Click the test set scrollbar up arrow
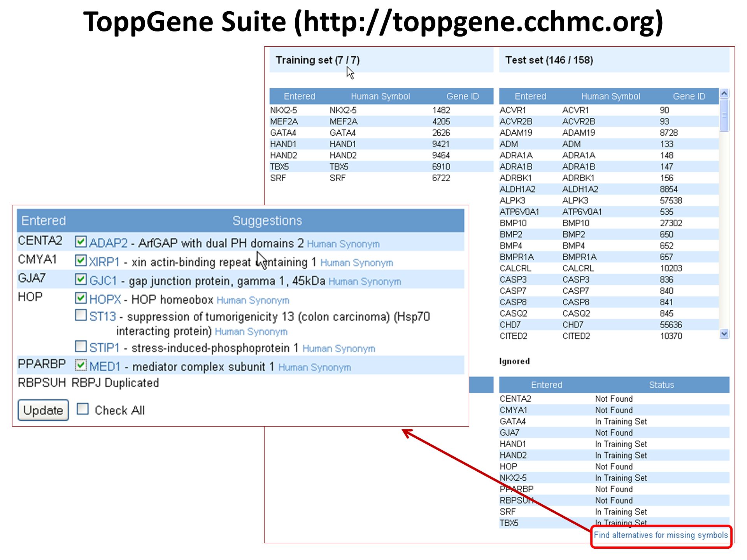Viewport: 747px width, 560px height. pyautogui.click(x=724, y=93)
